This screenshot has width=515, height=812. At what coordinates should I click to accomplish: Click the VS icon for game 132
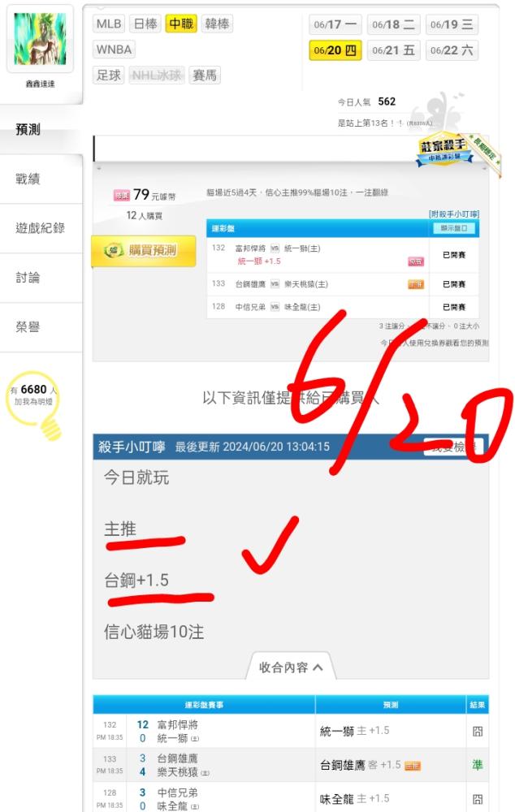[275, 248]
